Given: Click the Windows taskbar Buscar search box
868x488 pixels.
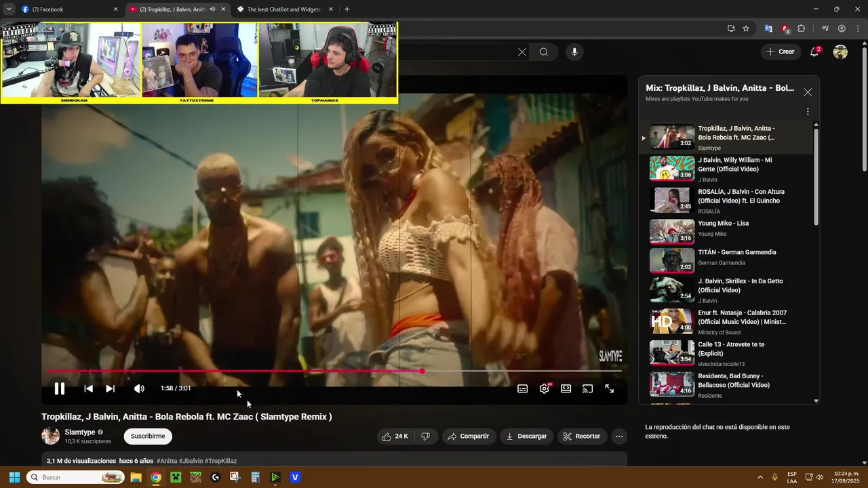Looking at the screenshot, I should click(x=75, y=477).
